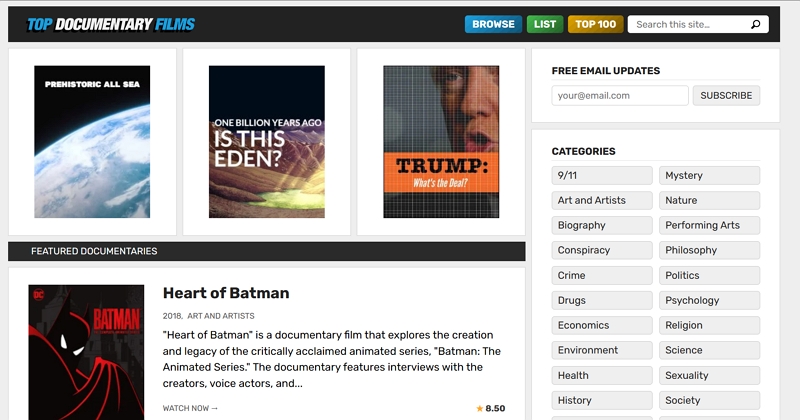Open the Heart of Batman title link
The width and height of the screenshot is (800, 420).
pos(226,293)
